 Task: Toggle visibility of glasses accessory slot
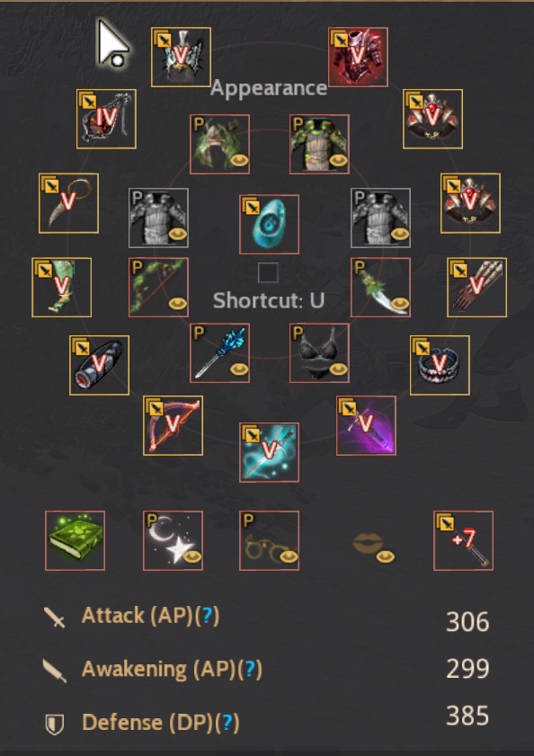click(289, 556)
